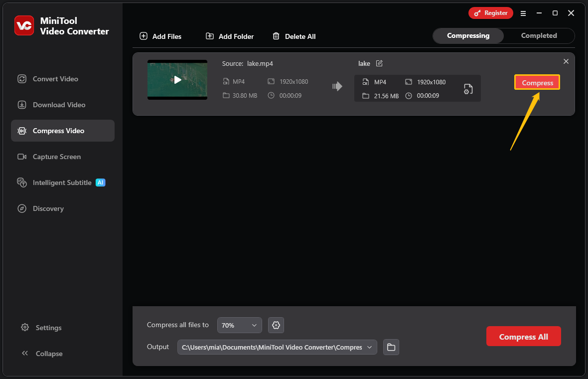This screenshot has height=379, width=588.
Task: Click the output resolution change icon
Action: pos(468,89)
